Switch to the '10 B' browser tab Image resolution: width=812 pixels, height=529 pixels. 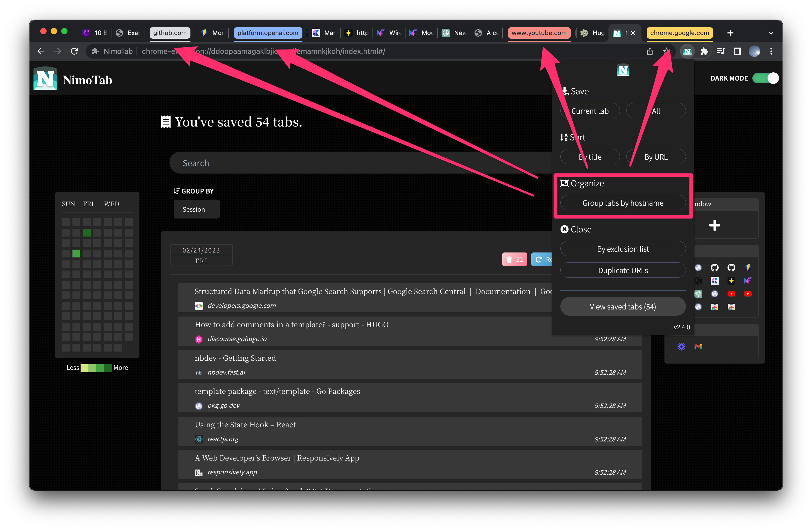tap(95, 33)
